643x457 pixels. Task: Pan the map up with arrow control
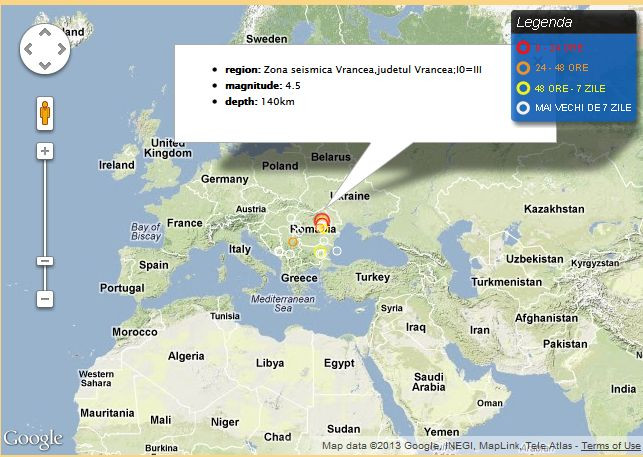45,30
